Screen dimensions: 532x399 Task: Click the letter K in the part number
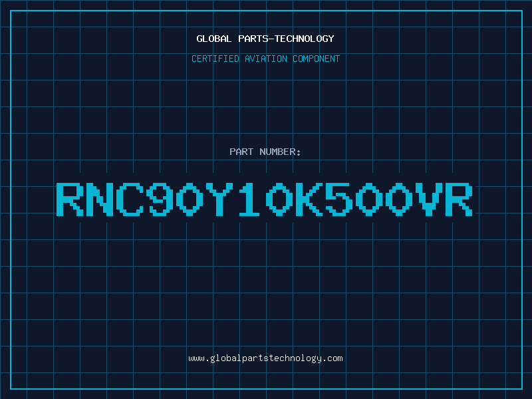309,199
